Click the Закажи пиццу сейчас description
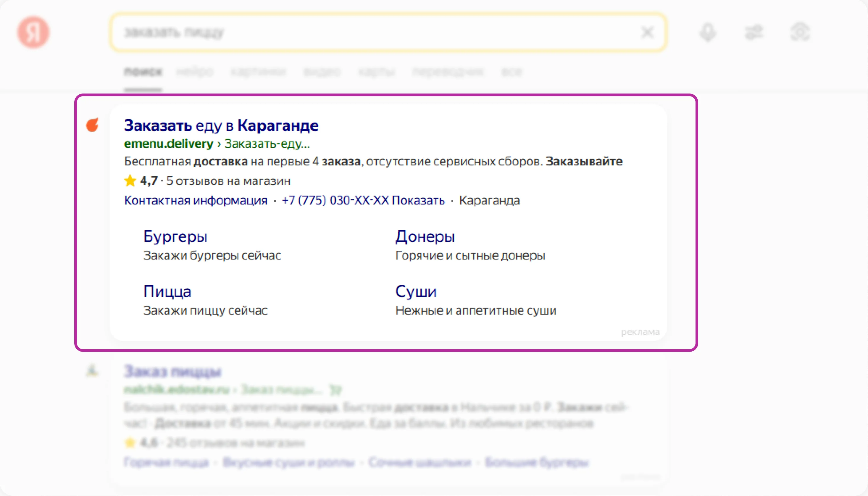Viewport: 868px width, 496px height. point(205,310)
